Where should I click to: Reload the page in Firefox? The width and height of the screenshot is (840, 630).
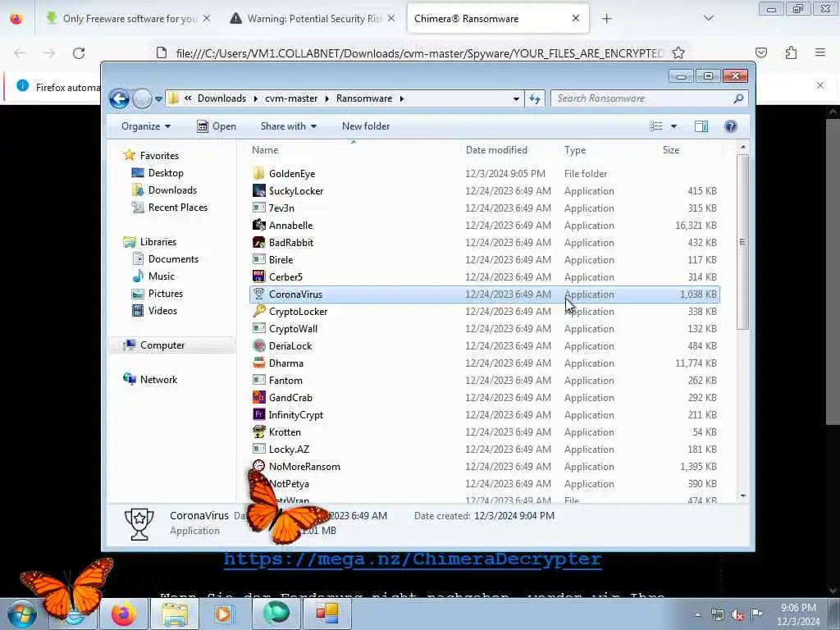pyautogui.click(x=79, y=53)
